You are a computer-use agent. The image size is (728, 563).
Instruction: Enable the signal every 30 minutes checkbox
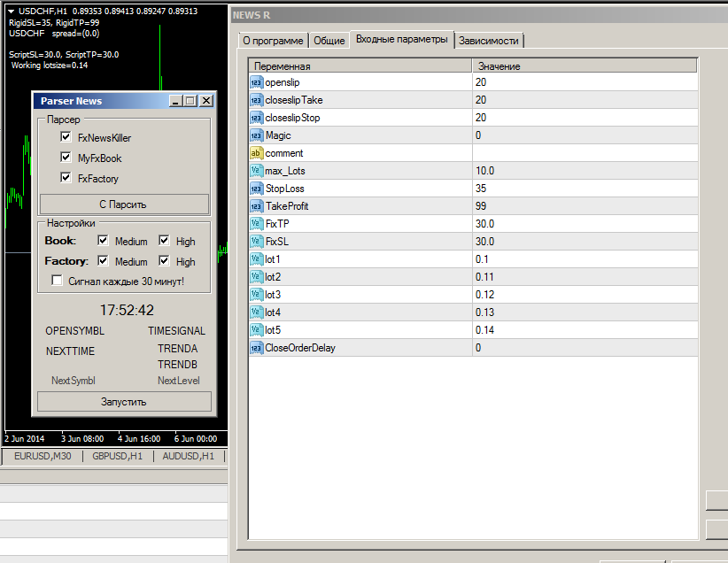click(x=57, y=281)
